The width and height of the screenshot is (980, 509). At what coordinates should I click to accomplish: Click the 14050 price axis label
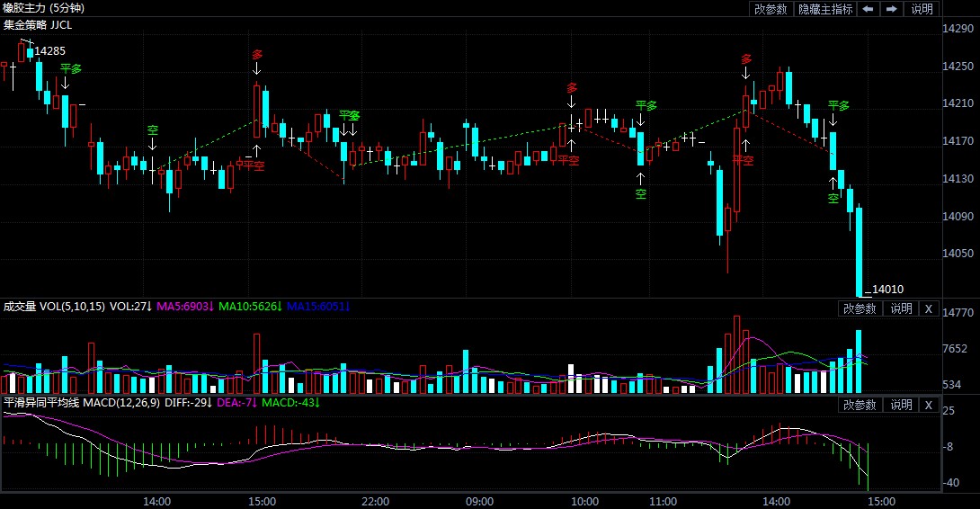click(958, 254)
